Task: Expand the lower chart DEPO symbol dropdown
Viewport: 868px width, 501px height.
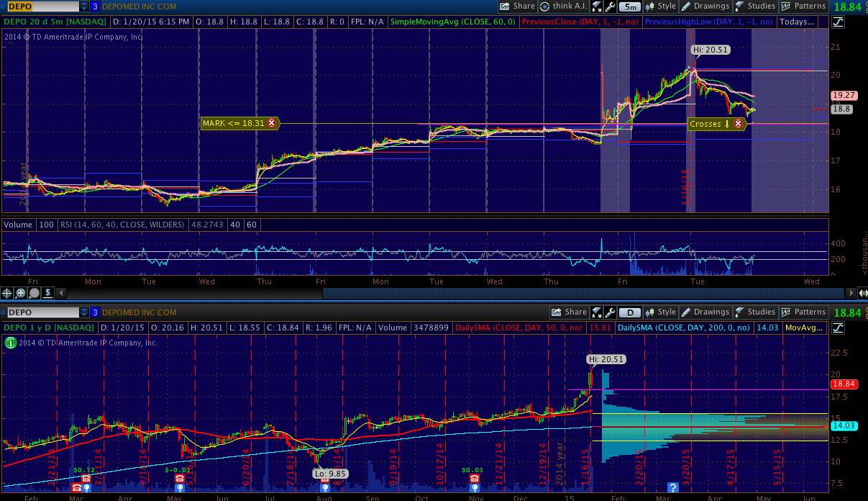Action: (x=85, y=312)
